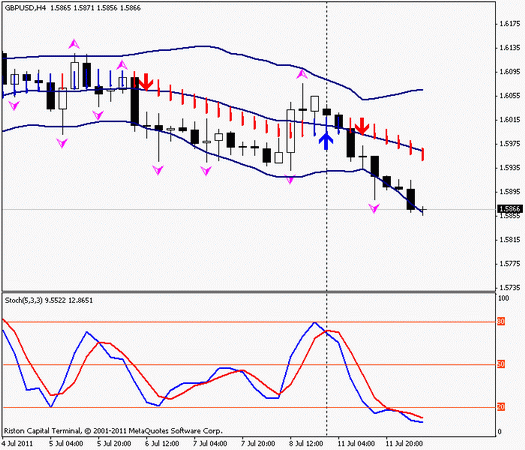Click the stochastic scale 100 label
The image size is (525, 450).
504,298
